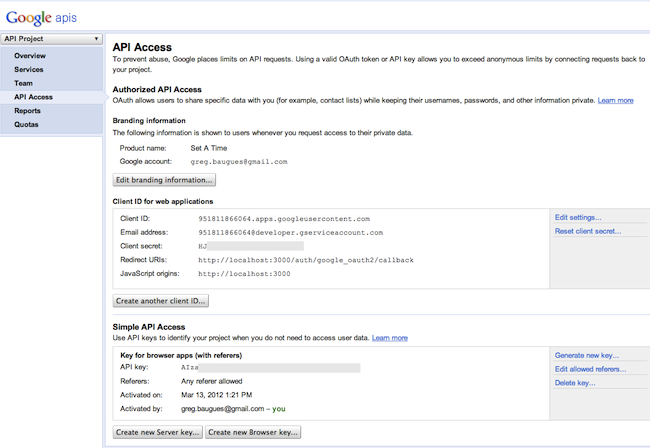
Task: Click the masked API key value
Action: coord(270,367)
